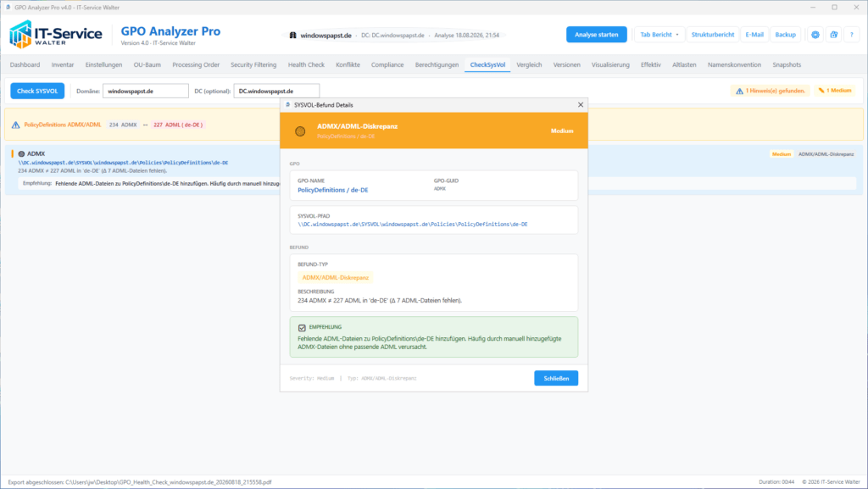The height and width of the screenshot is (489, 868).
Task: Open the Altlasten tab
Action: click(x=684, y=64)
